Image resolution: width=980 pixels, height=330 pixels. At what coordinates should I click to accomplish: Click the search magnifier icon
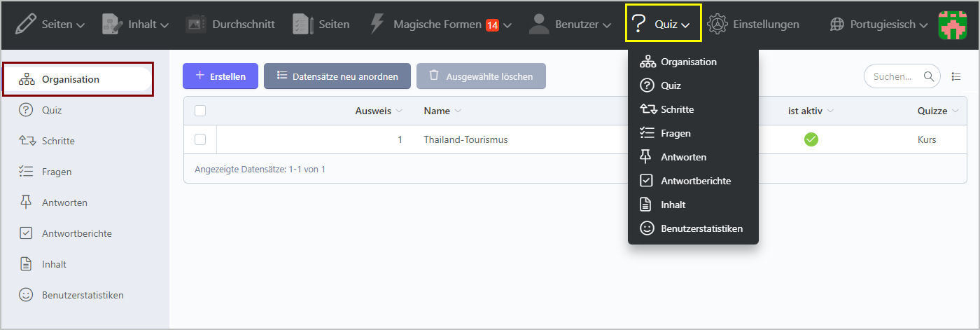(929, 76)
